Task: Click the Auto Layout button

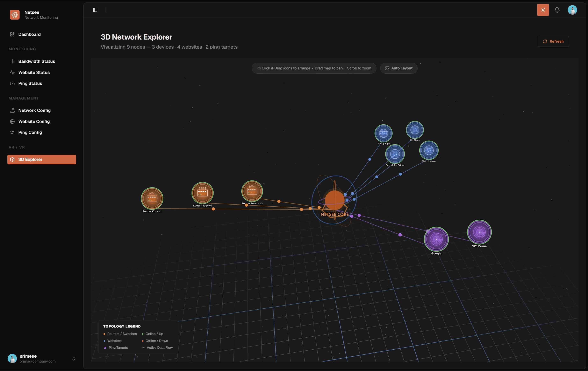Action: pyautogui.click(x=399, y=68)
